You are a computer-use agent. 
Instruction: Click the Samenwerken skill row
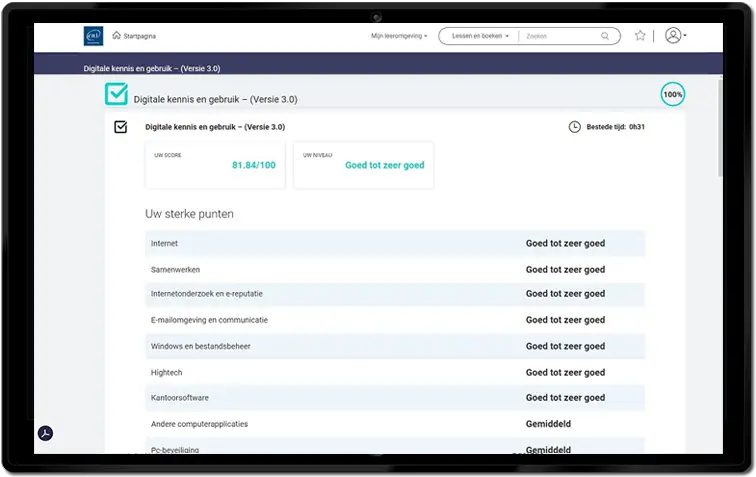tap(394, 269)
